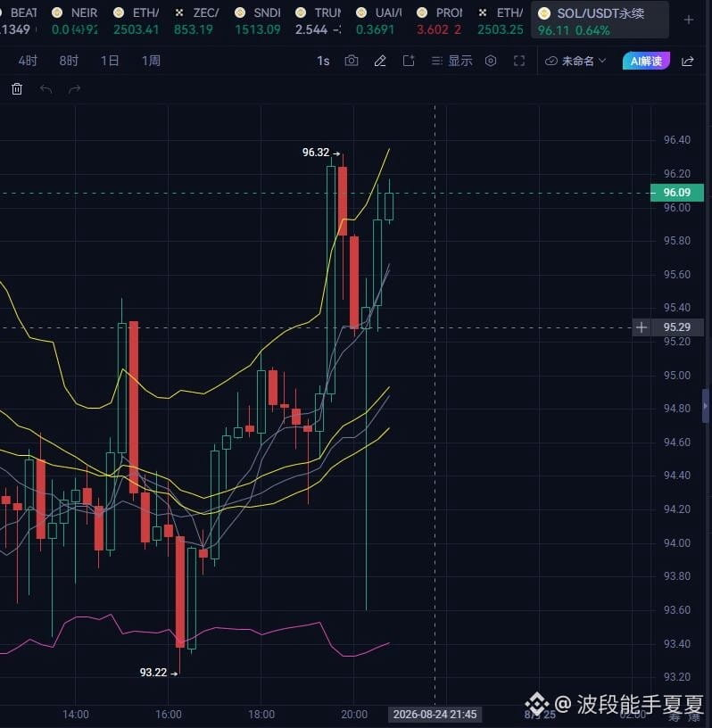
Task: Redo the drawing action
Action: [74, 88]
